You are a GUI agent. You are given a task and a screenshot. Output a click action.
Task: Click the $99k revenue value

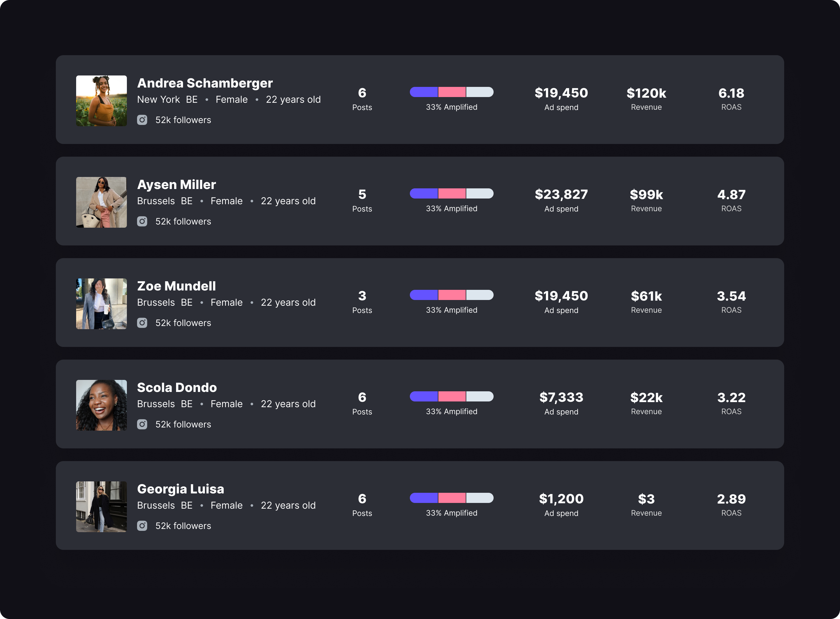click(x=646, y=195)
